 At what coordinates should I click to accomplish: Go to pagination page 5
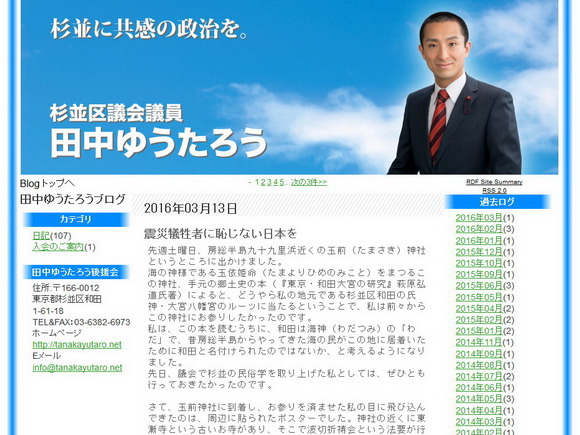(x=281, y=182)
